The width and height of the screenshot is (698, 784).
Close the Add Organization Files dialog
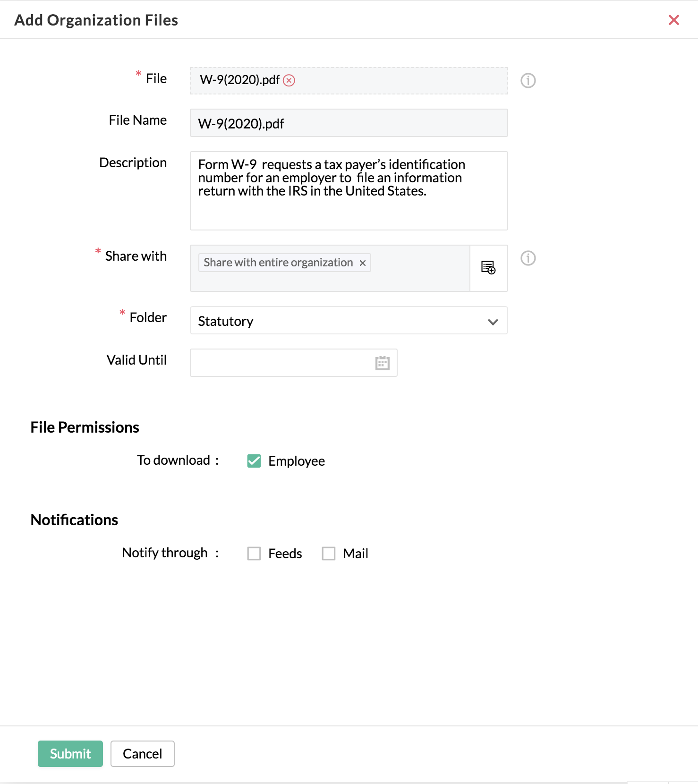[674, 20]
